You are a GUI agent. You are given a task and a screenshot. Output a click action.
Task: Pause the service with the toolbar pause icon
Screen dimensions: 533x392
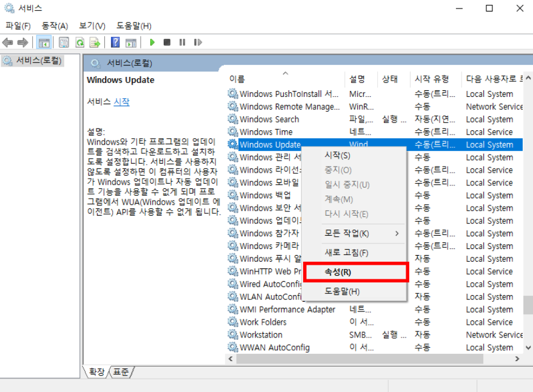click(183, 42)
